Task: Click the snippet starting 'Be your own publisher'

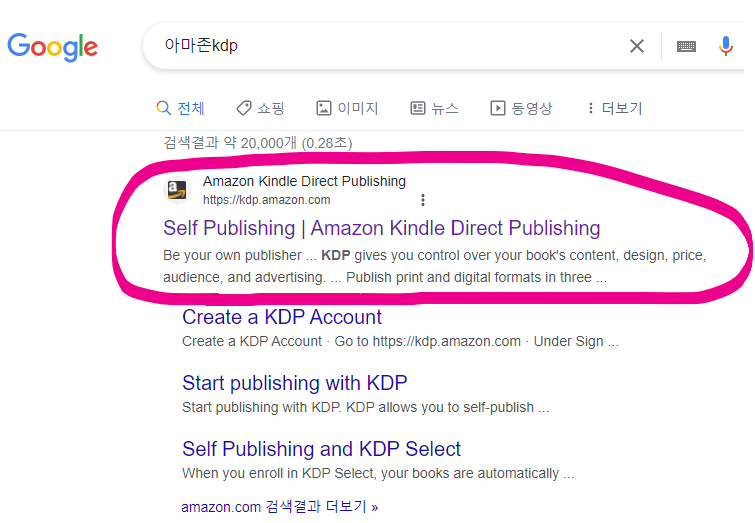Action: click(434, 266)
